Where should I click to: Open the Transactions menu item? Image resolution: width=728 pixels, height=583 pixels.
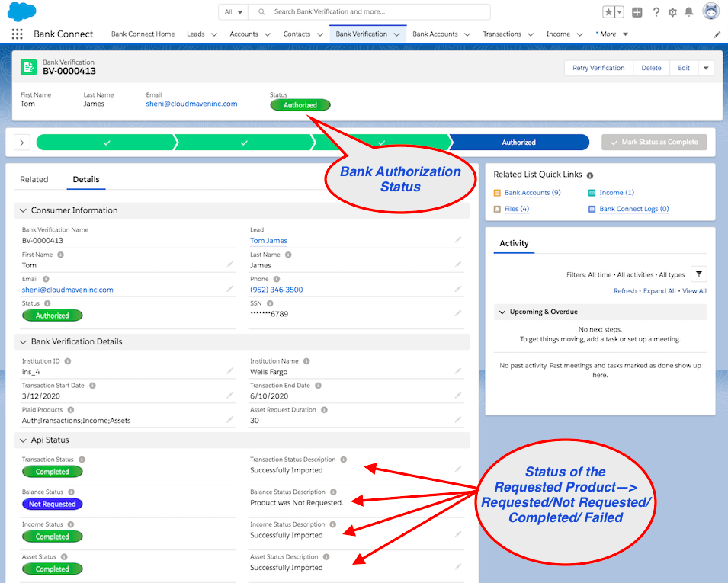(506, 34)
